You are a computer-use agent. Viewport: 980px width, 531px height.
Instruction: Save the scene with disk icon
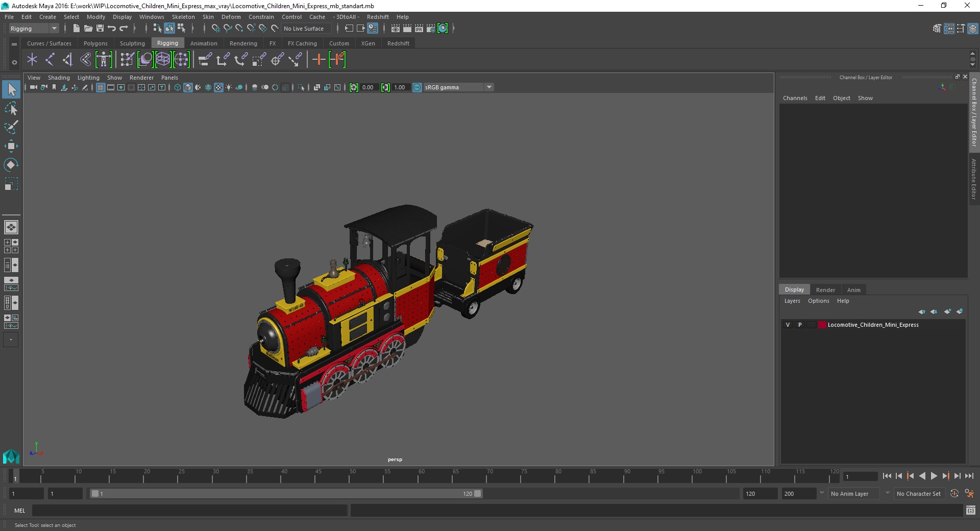(x=100, y=29)
